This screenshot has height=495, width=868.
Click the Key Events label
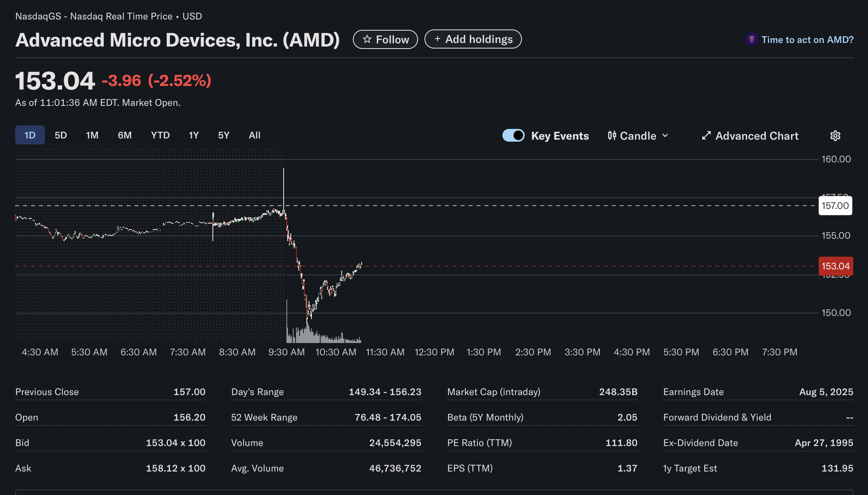(560, 136)
